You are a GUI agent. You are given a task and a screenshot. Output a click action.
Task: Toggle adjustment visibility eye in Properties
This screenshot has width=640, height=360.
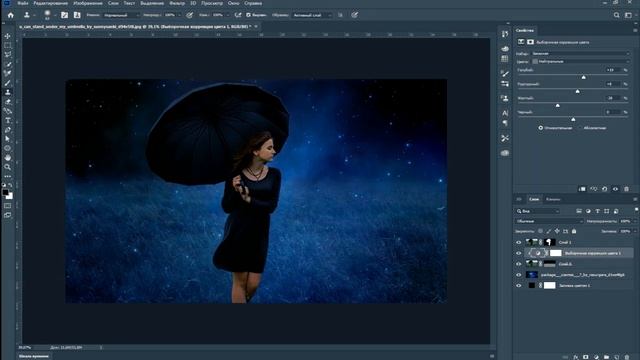coord(616,189)
